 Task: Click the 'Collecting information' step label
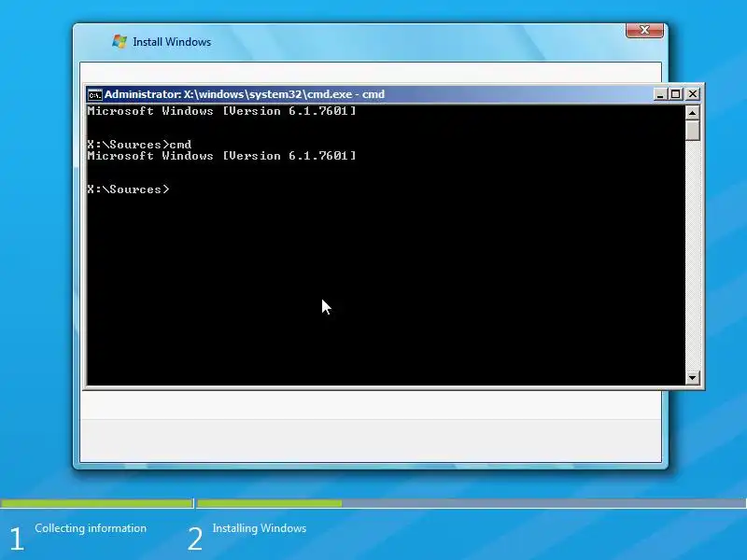[91, 528]
